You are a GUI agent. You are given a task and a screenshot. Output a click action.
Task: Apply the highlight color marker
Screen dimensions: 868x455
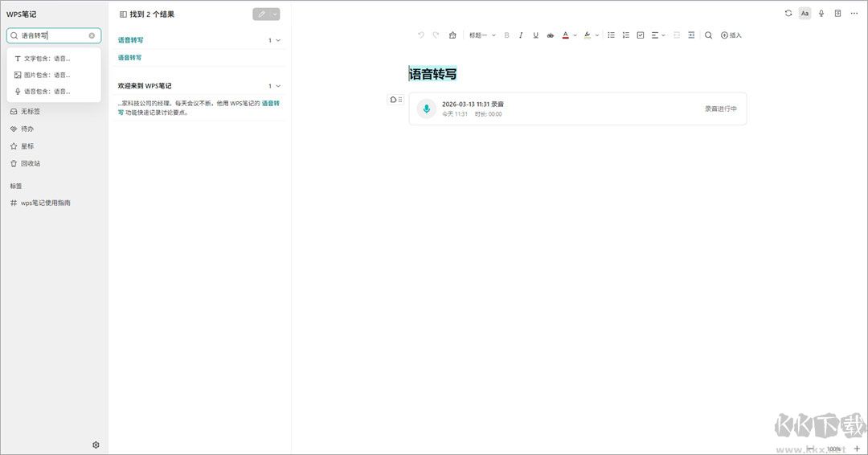click(588, 35)
